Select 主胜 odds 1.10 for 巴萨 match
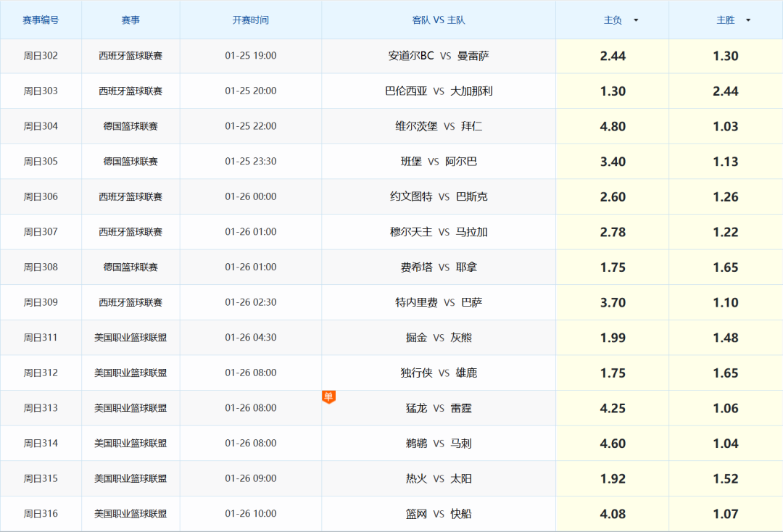 pyautogui.click(x=726, y=302)
